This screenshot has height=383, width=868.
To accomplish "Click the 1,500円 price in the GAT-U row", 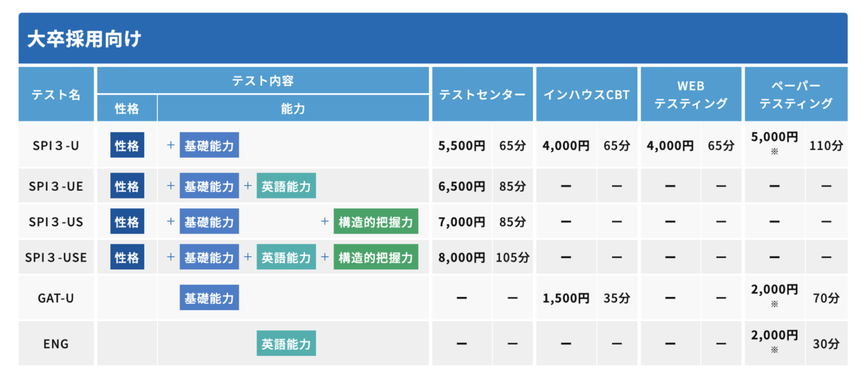I will click(x=566, y=298).
